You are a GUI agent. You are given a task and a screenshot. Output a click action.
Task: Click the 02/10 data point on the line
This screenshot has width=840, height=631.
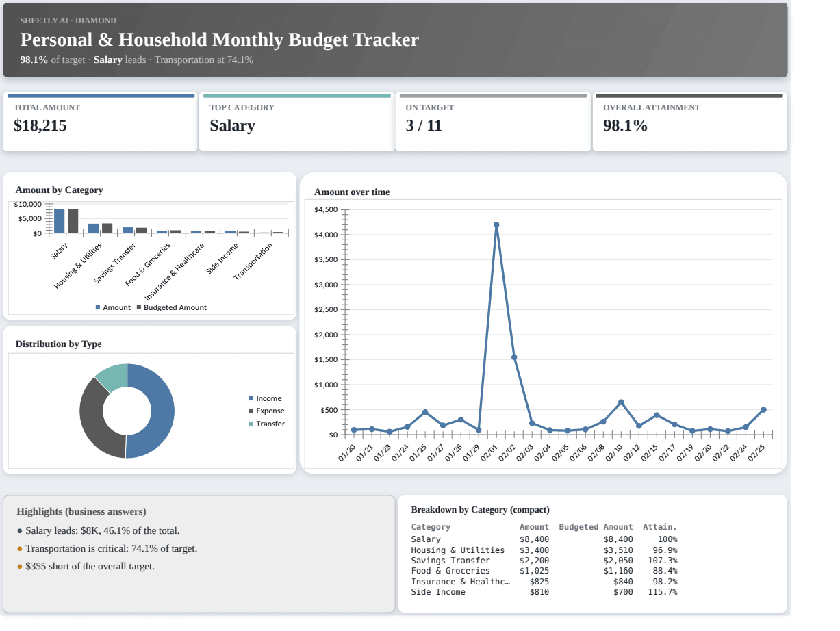pyautogui.click(x=621, y=402)
